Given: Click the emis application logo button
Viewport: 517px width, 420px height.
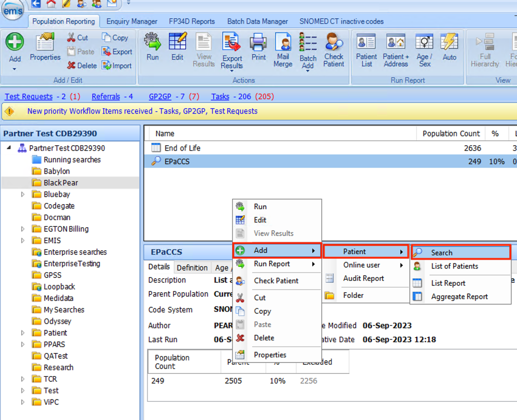Looking at the screenshot, I should (x=13, y=10).
